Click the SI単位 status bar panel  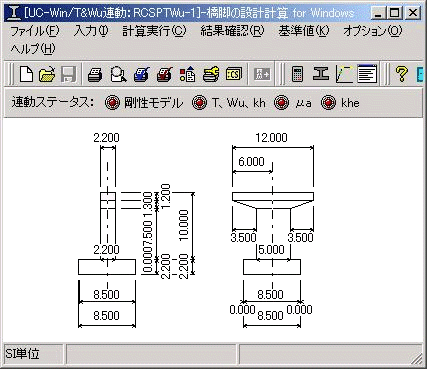point(33,354)
